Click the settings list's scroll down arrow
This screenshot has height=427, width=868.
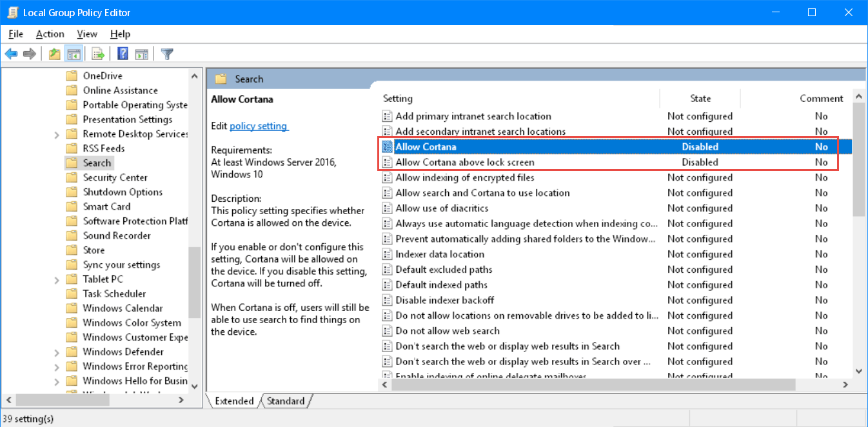click(x=858, y=371)
